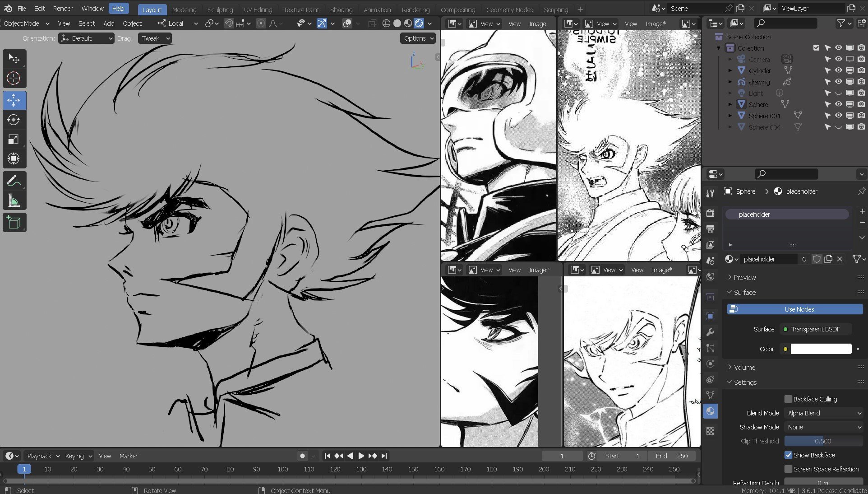Select the Scale tool

click(14, 139)
